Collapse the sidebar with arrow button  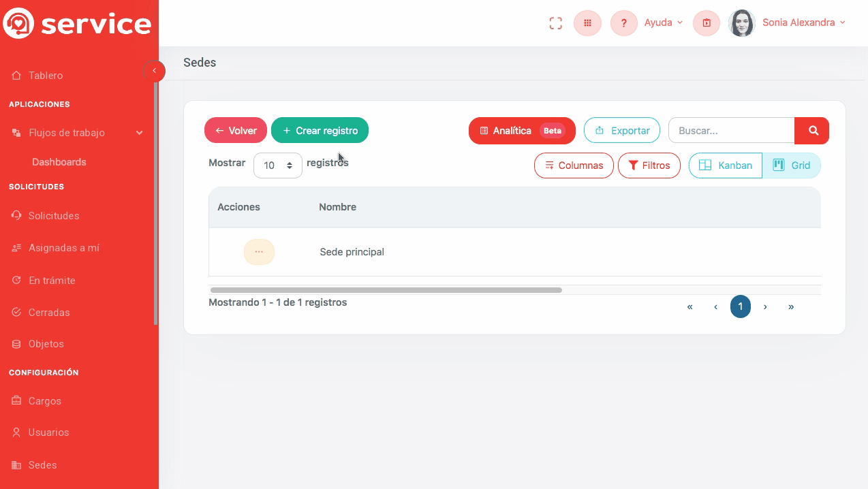pos(155,71)
